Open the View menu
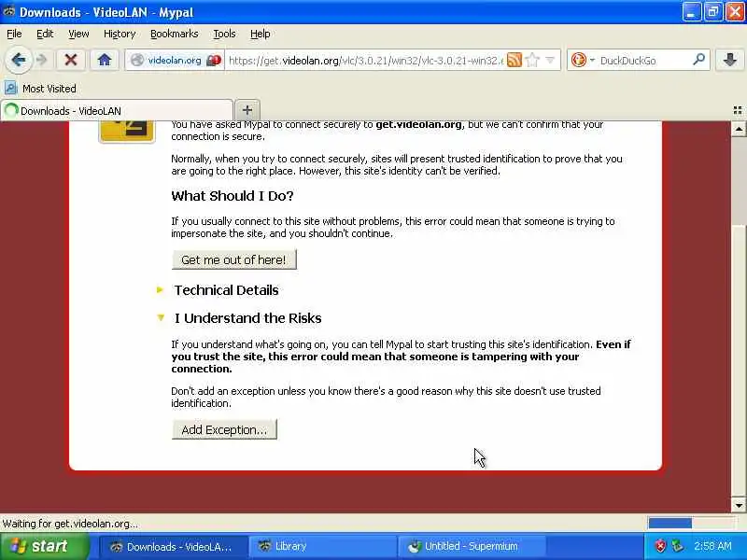 point(78,34)
